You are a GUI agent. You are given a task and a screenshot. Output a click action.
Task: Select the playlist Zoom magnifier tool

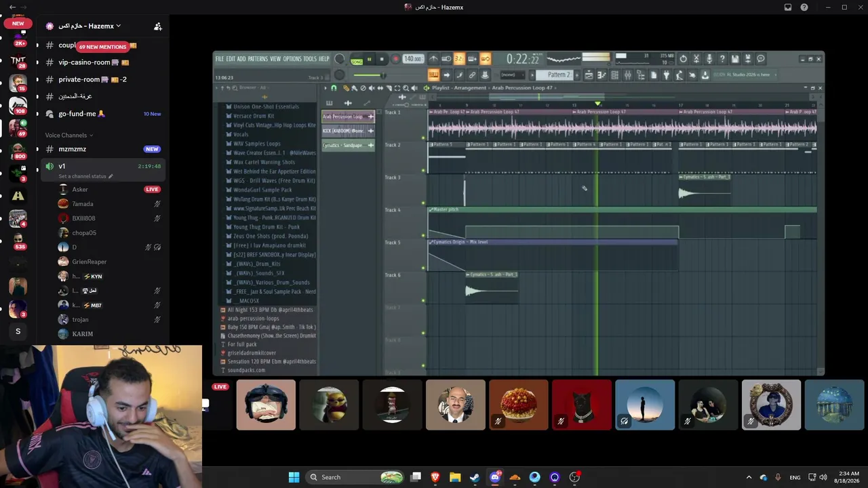coord(406,88)
